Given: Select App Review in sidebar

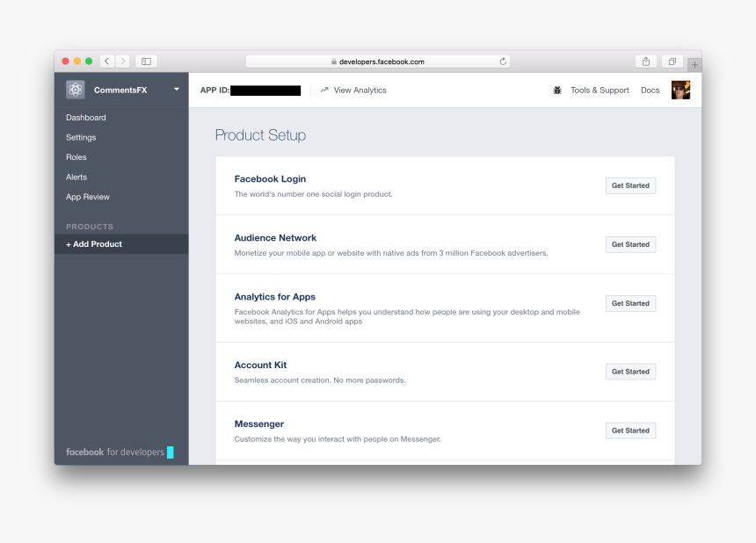Looking at the screenshot, I should [x=88, y=197].
